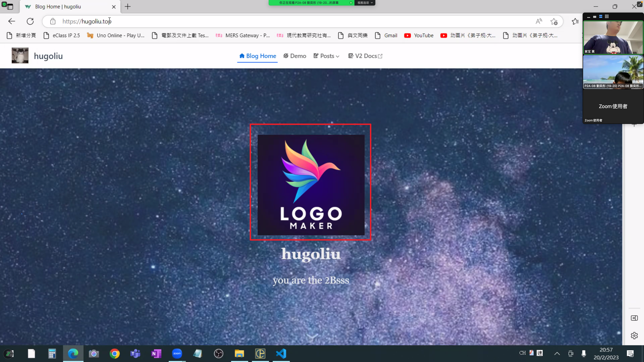Open OBS Studio from taskbar
Image resolution: width=644 pixels, height=362 pixels.
click(x=218, y=353)
